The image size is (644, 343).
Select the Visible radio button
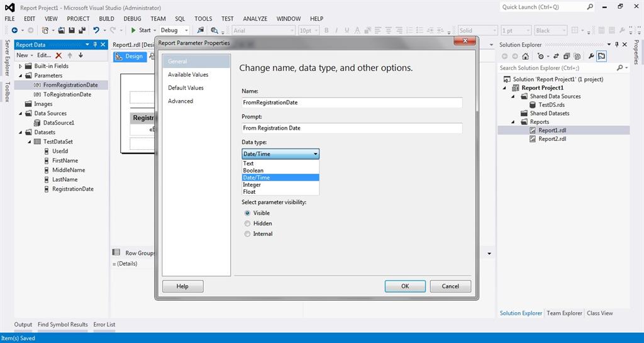(x=247, y=213)
